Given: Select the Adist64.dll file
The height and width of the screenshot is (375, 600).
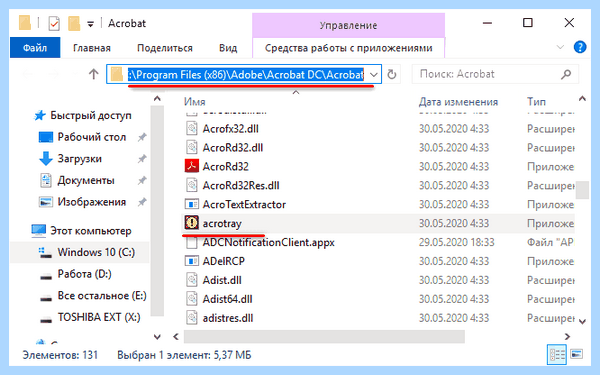Looking at the screenshot, I should 227,299.
